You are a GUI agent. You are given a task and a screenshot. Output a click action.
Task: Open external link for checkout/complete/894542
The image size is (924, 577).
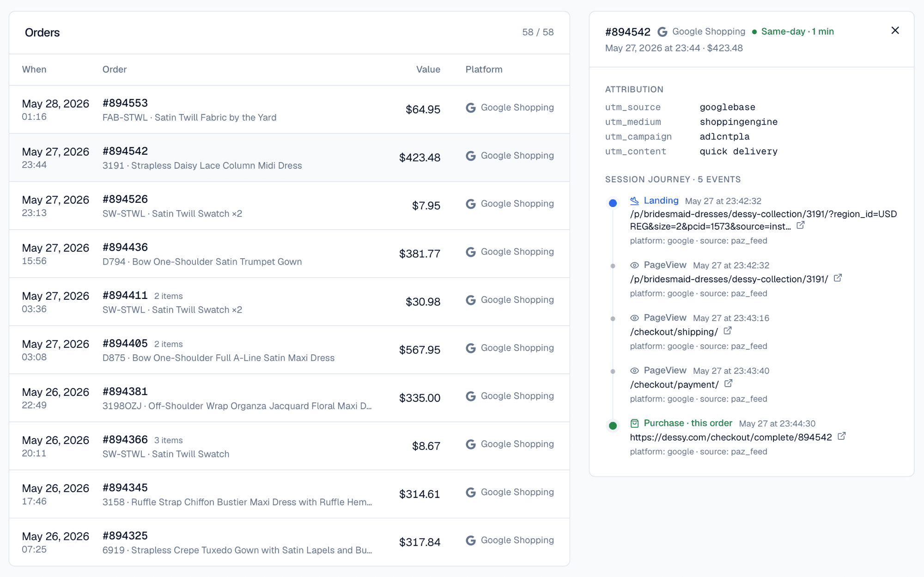(842, 436)
